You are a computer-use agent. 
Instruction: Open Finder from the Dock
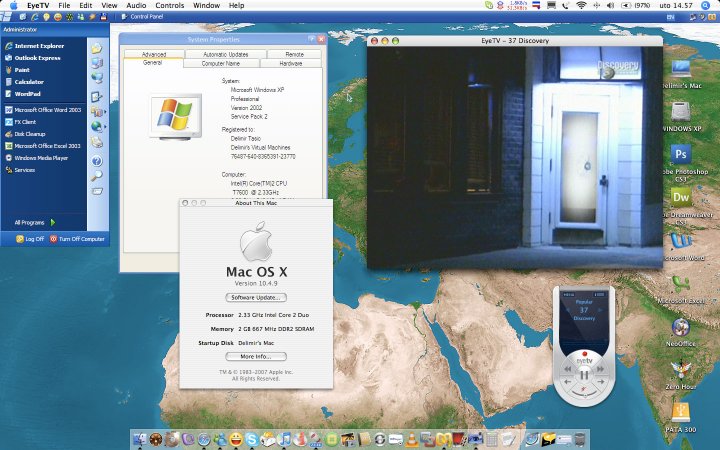(139, 439)
